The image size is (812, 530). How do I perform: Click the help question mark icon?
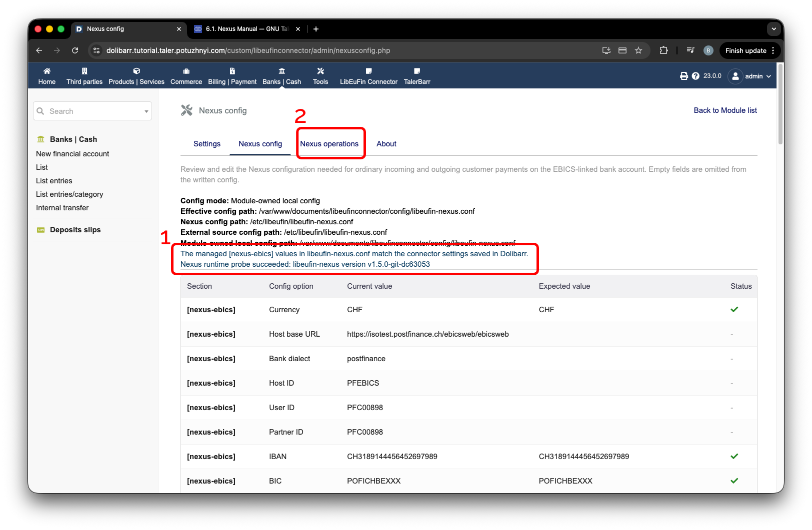pyautogui.click(x=695, y=76)
